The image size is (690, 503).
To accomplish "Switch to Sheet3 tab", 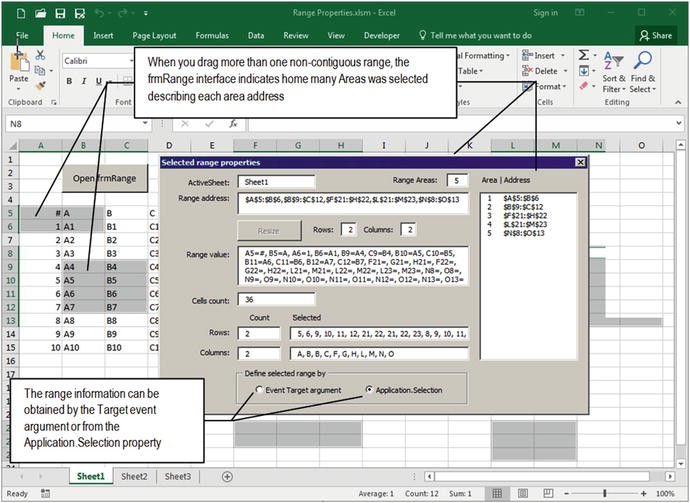I will (178, 477).
